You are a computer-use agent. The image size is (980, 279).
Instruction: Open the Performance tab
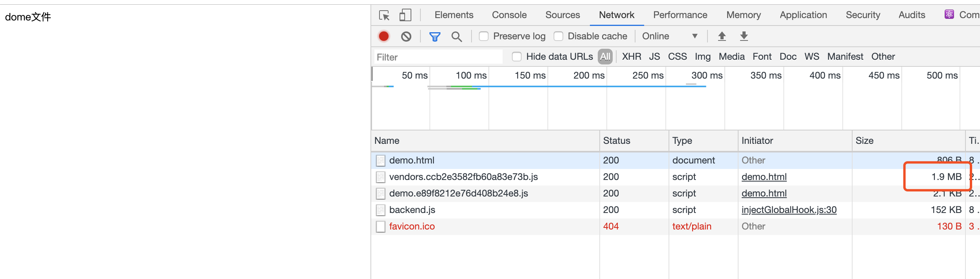coord(680,15)
